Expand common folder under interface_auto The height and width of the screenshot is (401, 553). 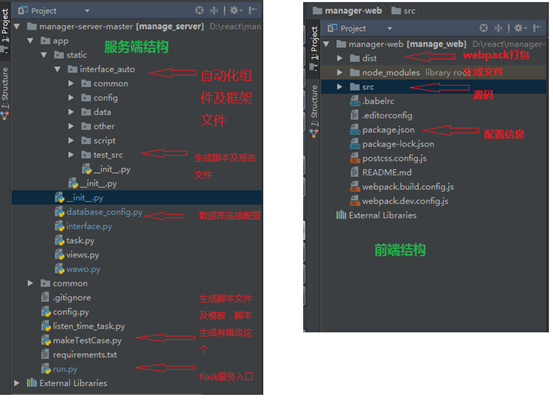pyautogui.click(x=71, y=84)
